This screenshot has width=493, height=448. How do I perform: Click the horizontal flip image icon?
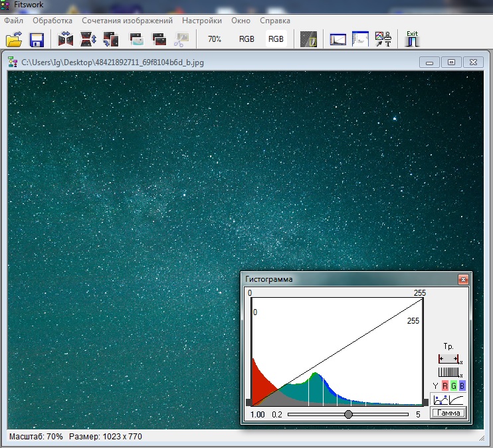[x=66, y=39]
